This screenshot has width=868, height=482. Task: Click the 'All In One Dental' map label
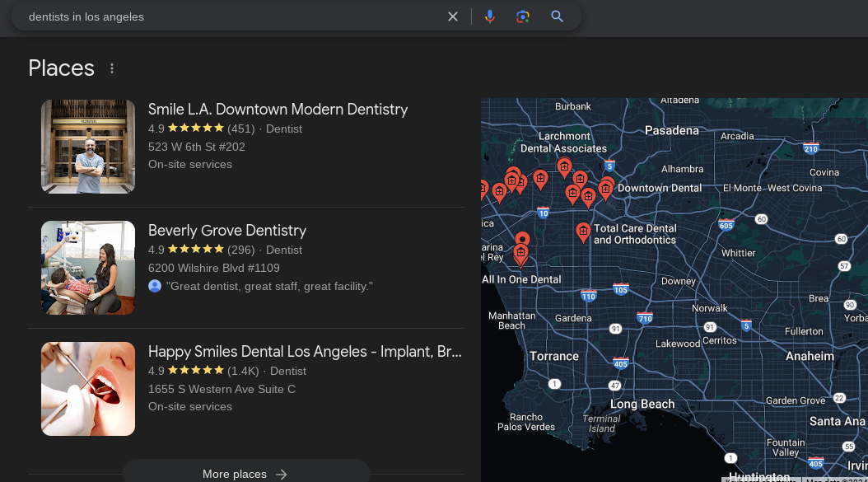tap(521, 279)
